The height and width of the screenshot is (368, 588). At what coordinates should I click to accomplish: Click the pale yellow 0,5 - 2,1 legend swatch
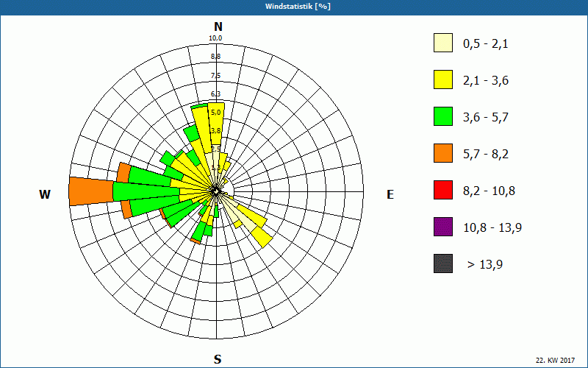point(443,43)
